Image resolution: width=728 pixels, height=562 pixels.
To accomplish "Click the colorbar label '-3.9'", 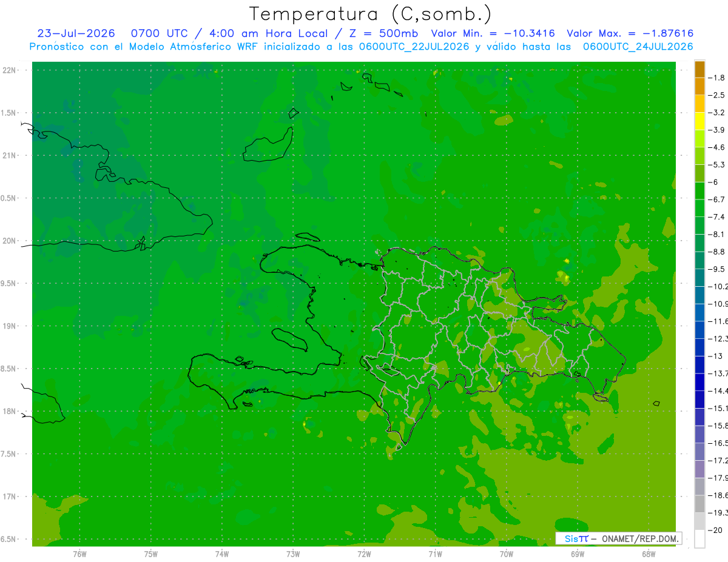I will (717, 130).
